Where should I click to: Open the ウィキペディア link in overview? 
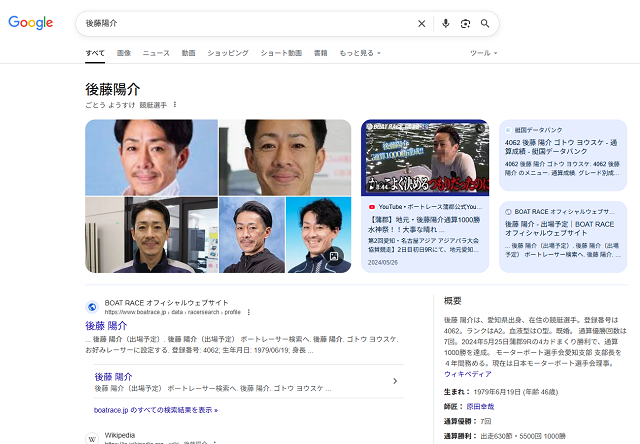(x=467, y=374)
